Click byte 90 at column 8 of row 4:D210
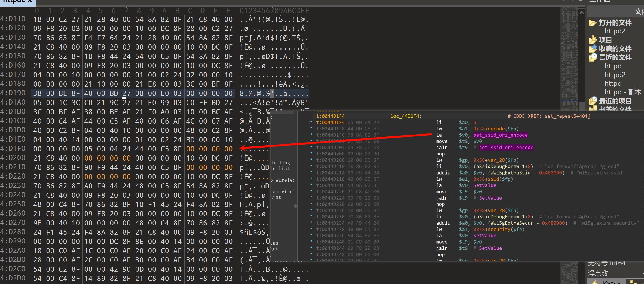 point(88,167)
